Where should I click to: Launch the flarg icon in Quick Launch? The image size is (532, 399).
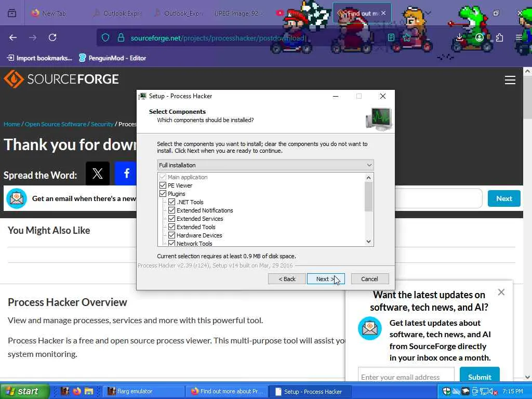[x=65, y=391]
